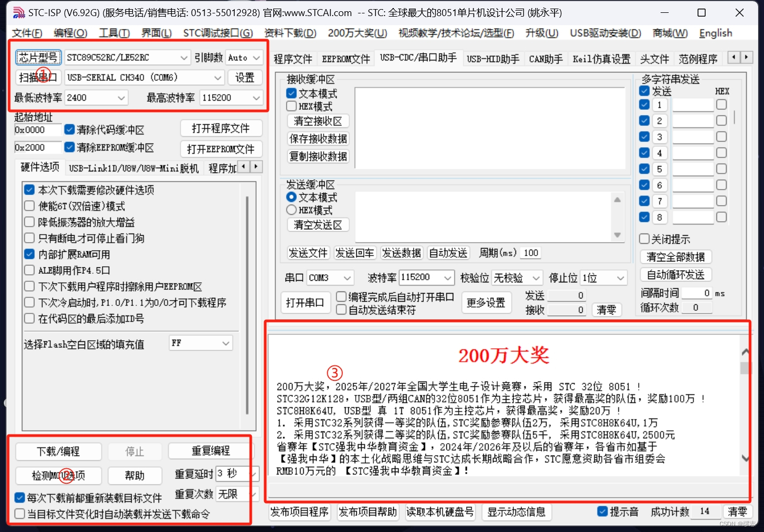
Task: Check 只有断电才可停止看门狗
Action: tap(29, 238)
